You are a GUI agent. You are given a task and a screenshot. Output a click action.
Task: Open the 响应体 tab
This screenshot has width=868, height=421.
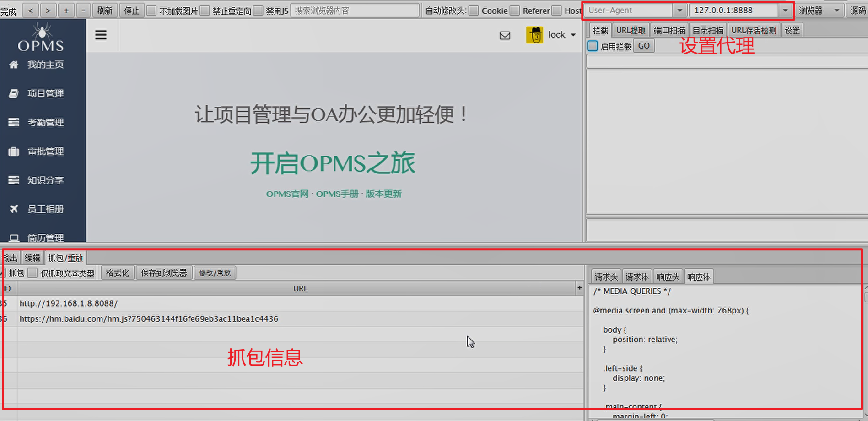click(x=699, y=276)
